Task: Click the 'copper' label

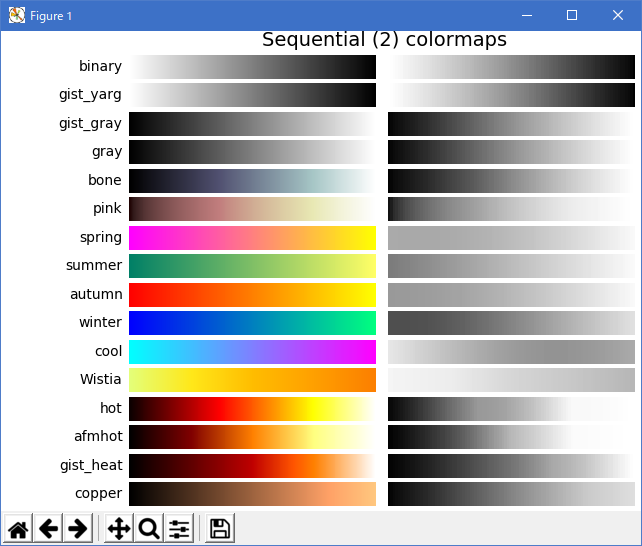Action: click(99, 494)
